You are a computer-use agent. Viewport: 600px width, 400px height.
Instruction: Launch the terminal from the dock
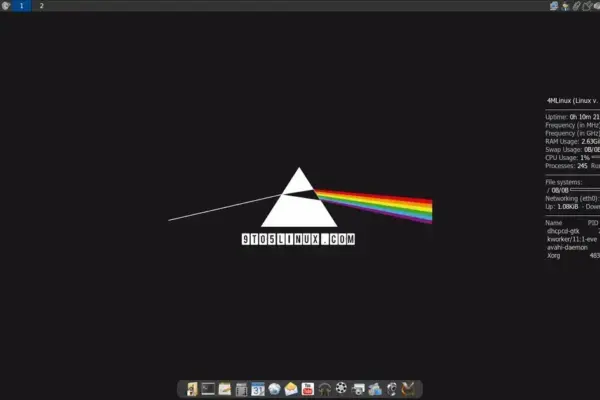pyautogui.click(x=208, y=389)
